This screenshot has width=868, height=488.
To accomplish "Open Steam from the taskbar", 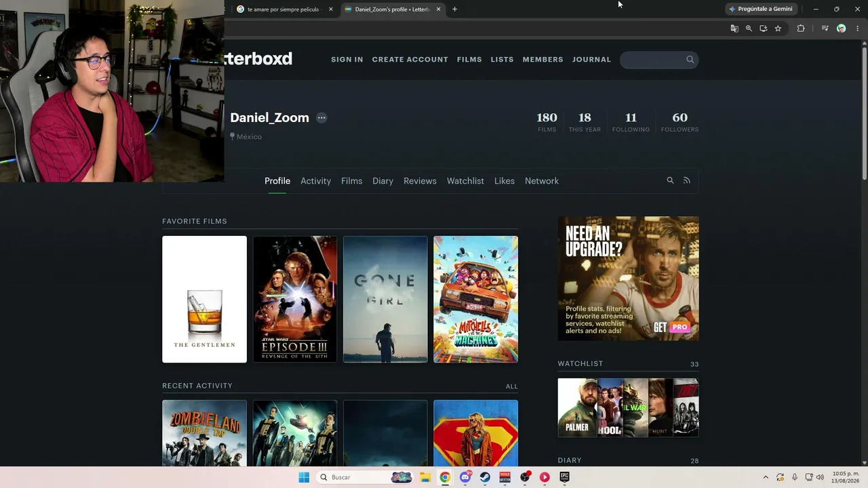I will tap(485, 477).
